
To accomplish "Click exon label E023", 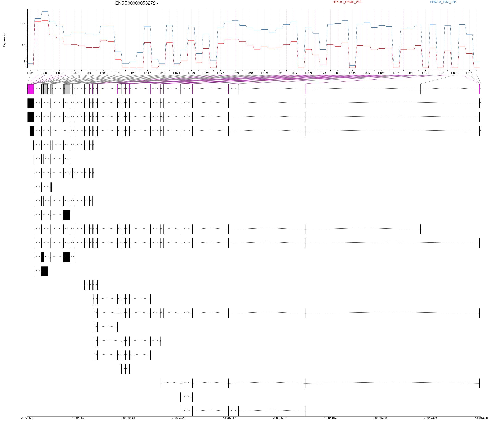I will (x=191, y=73).
